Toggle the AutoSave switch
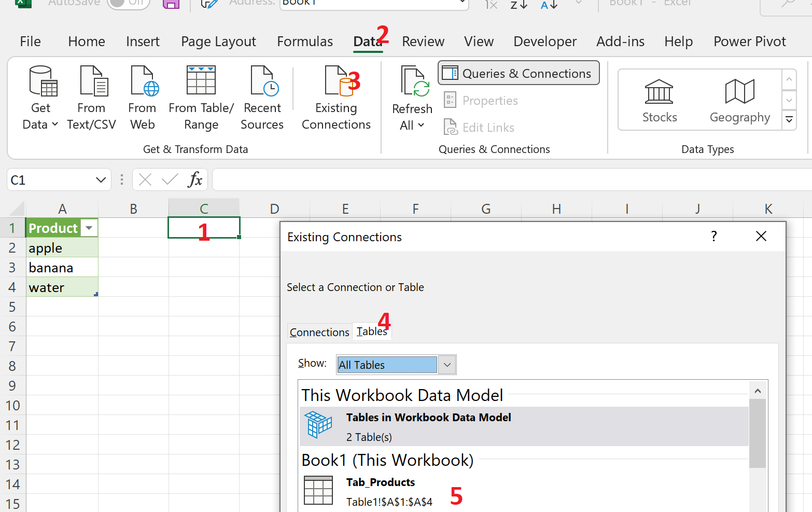812x512 pixels. pos(128,3)
